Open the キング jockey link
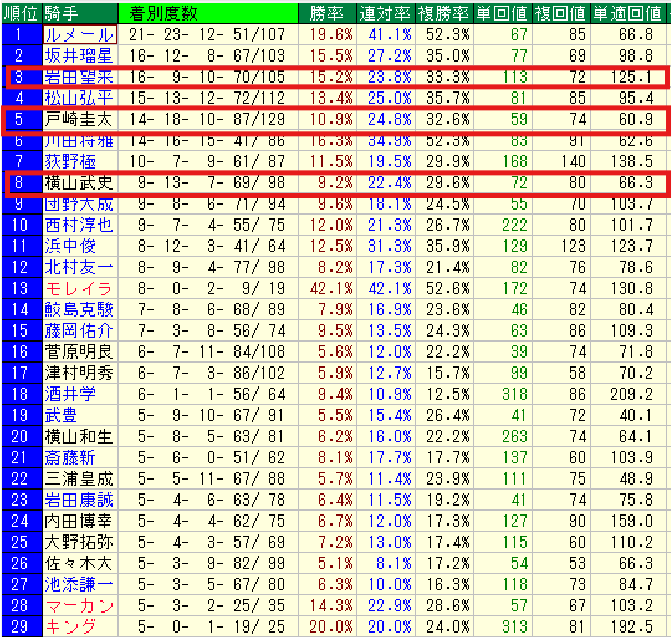 70,626
